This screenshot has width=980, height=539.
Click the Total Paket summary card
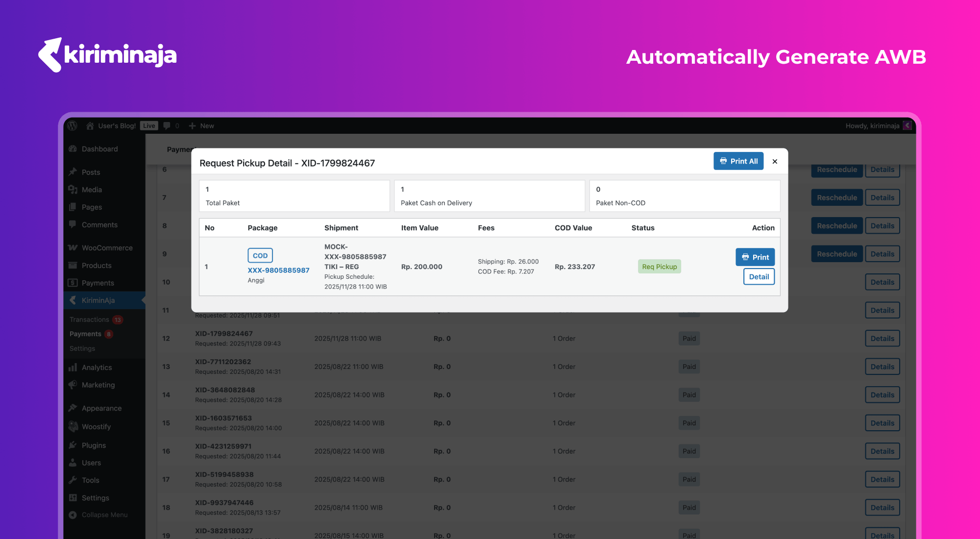[294, 196]
